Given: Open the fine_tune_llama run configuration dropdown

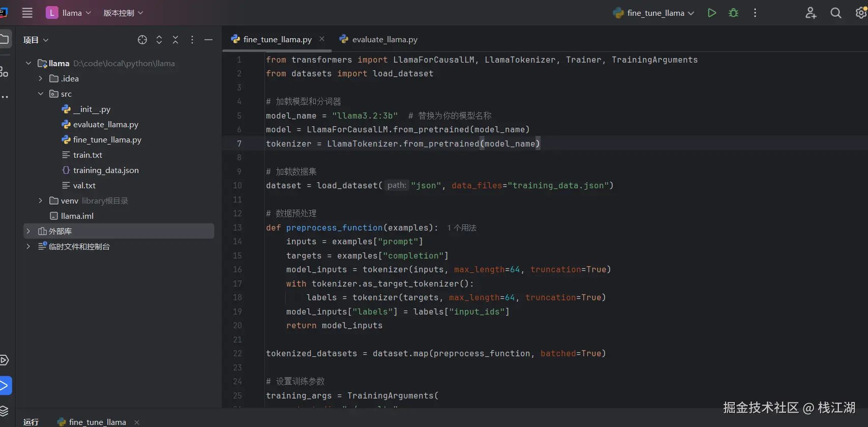Looking at the screenshot, I should [654, 13].
